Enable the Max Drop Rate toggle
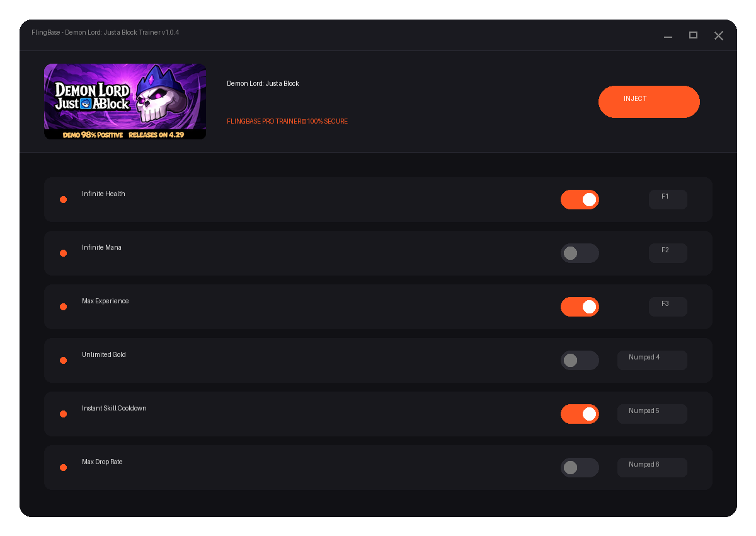The width and height of the screenshot is (756, 536). (x=580, y=468)
